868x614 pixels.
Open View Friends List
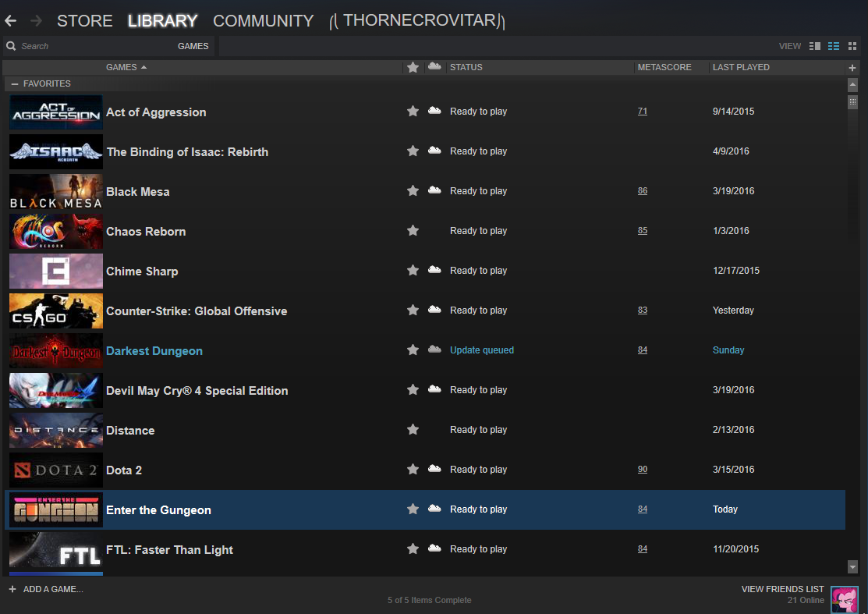(x=782, y=589)
